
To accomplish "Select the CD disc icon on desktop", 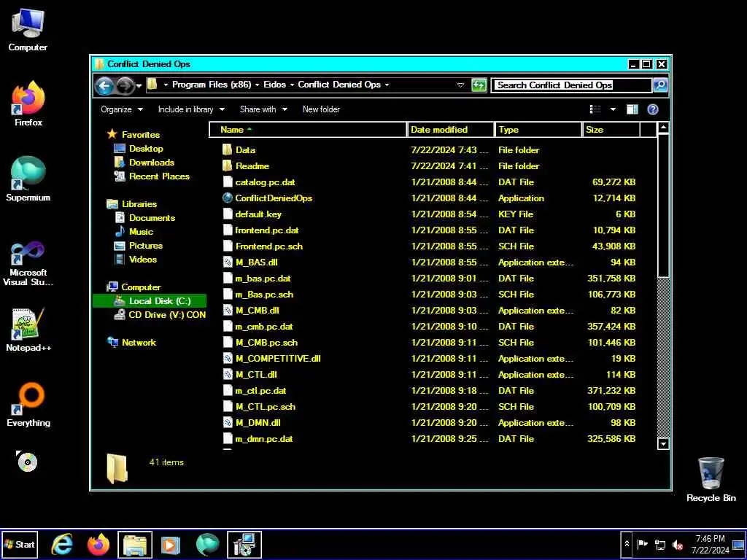I will pos(27,462).
